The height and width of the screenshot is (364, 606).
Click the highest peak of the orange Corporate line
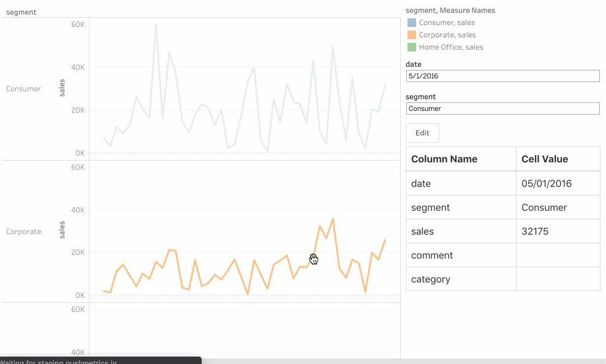coord(333,219)
